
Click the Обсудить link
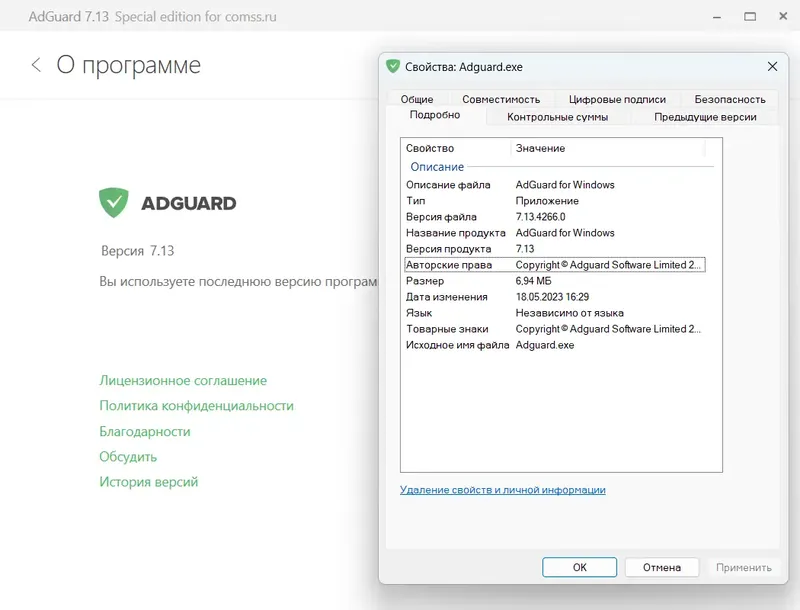coord(130,456)
